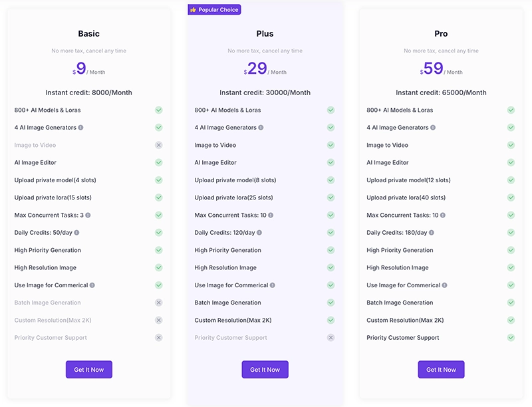Choose Get It Now for Pro plan

[441, 370]
